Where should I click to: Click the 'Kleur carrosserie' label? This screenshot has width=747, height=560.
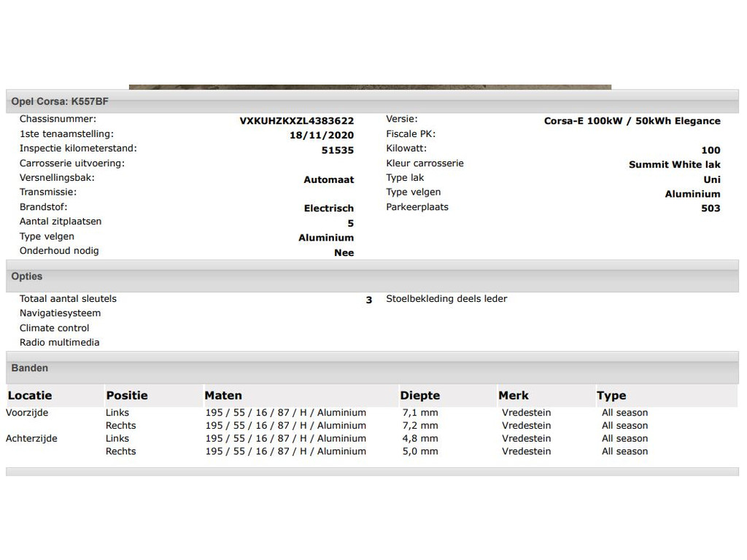[x=425, y=163]
